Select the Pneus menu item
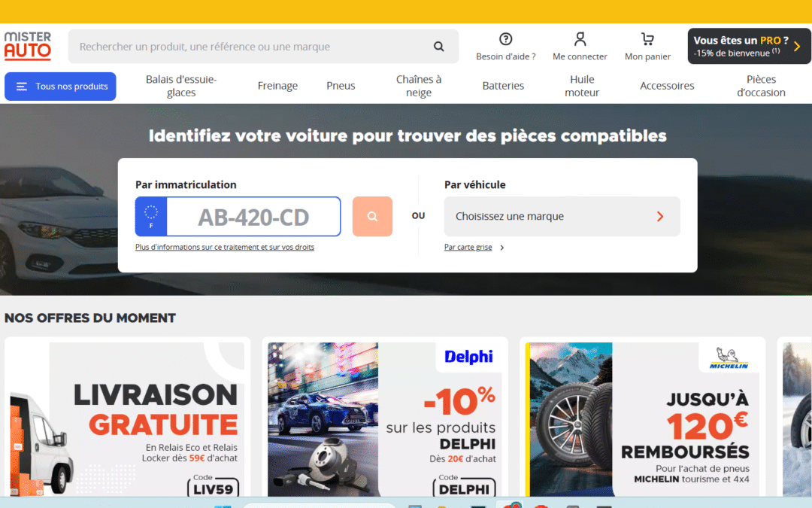 tap(341, 86)
